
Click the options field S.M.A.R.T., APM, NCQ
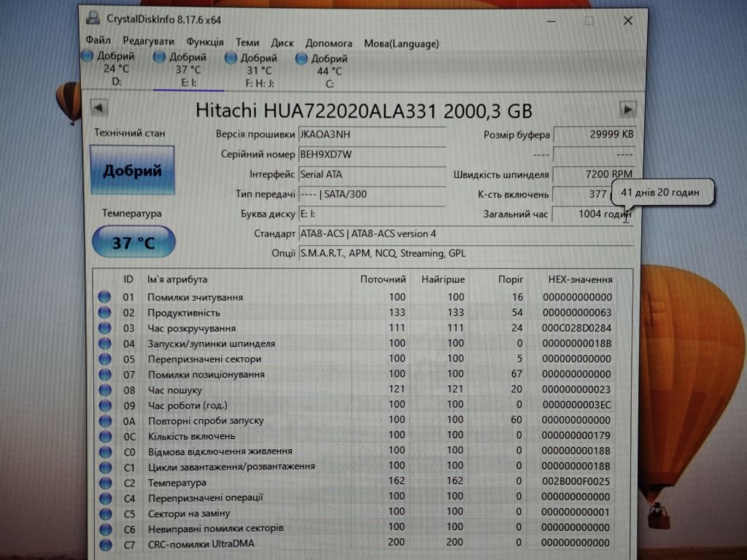[466, 253]
